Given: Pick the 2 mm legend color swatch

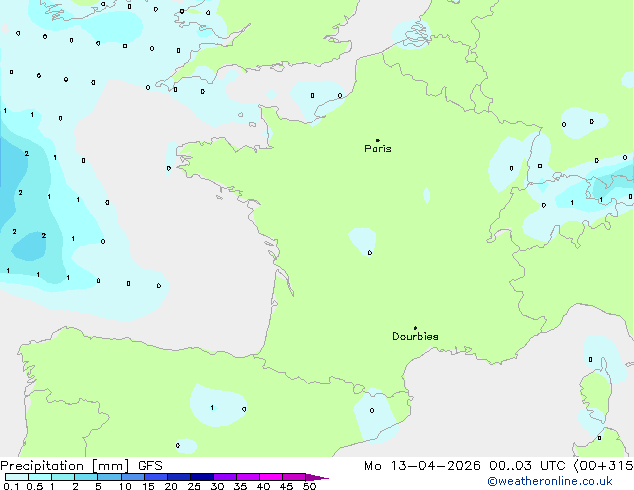Looking at the screenshot, I should 86,477.
